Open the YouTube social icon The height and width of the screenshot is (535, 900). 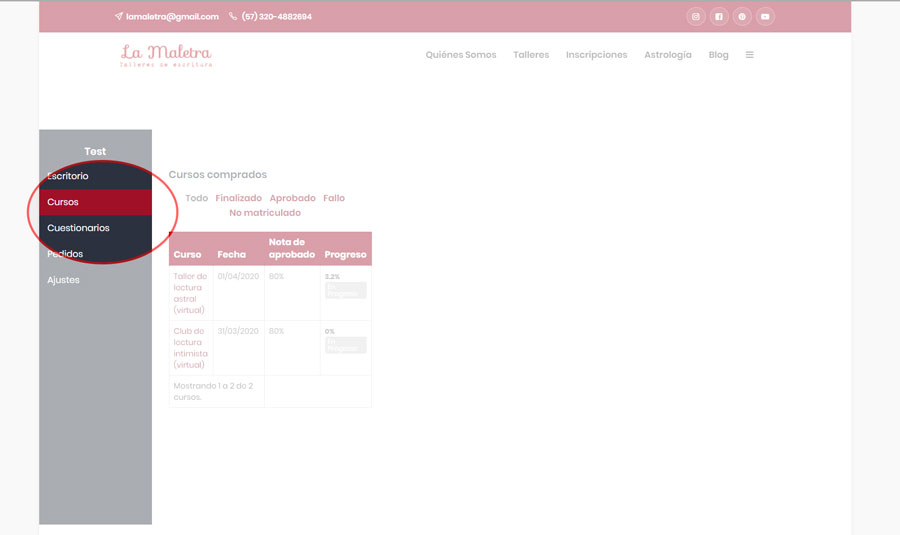765,17
